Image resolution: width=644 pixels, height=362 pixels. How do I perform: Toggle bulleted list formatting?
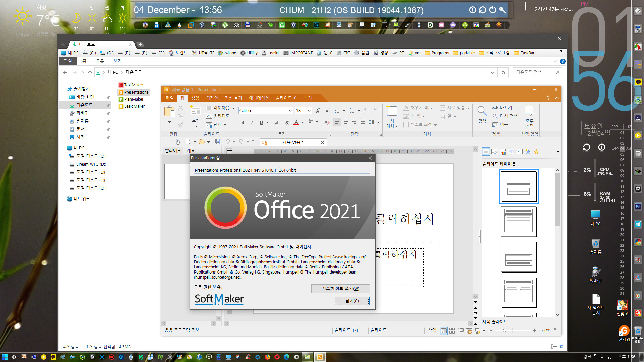pos(337,111)
